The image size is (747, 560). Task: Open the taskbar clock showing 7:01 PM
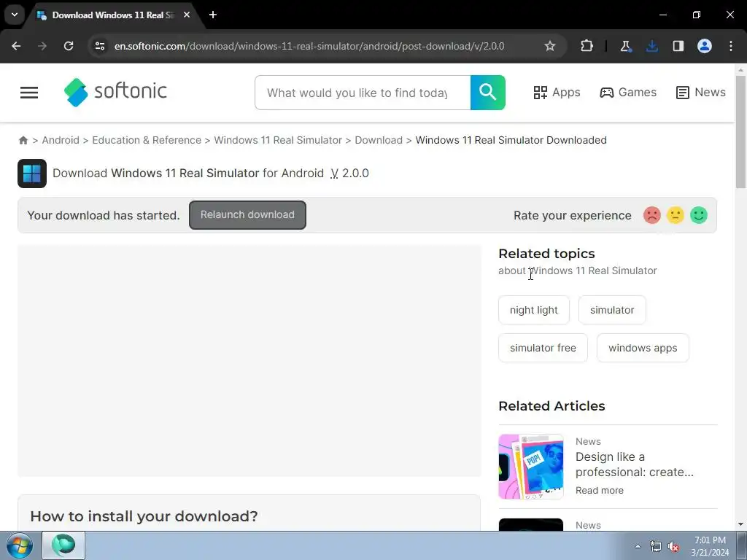(x=710, y=546)
